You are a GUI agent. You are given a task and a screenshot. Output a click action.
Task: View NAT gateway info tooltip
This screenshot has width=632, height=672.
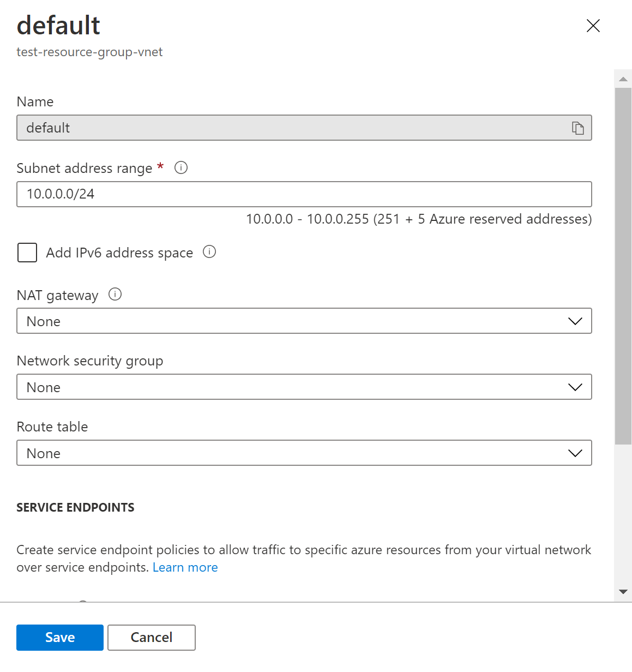pos(115,295)
